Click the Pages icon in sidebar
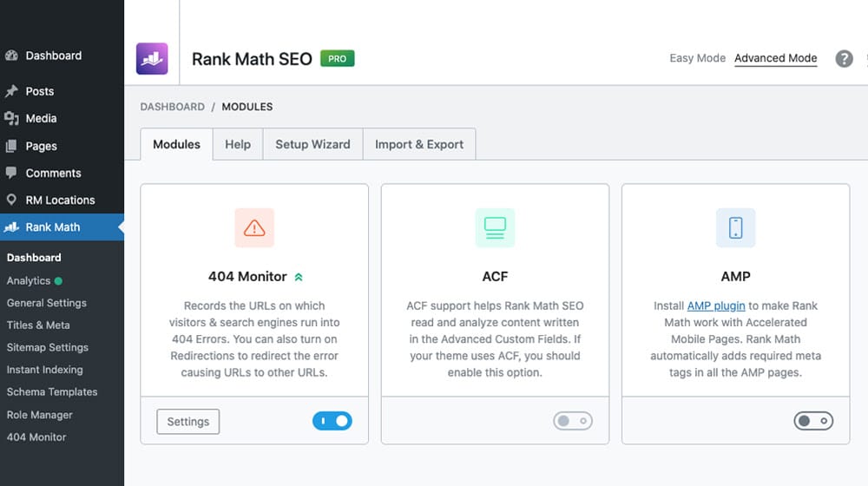 (x=11, y=146)
